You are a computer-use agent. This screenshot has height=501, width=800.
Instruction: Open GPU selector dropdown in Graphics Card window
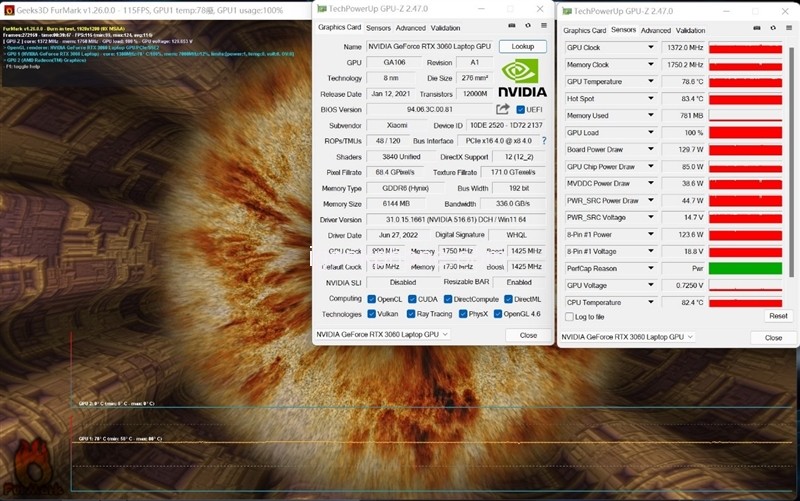point(444,334)
